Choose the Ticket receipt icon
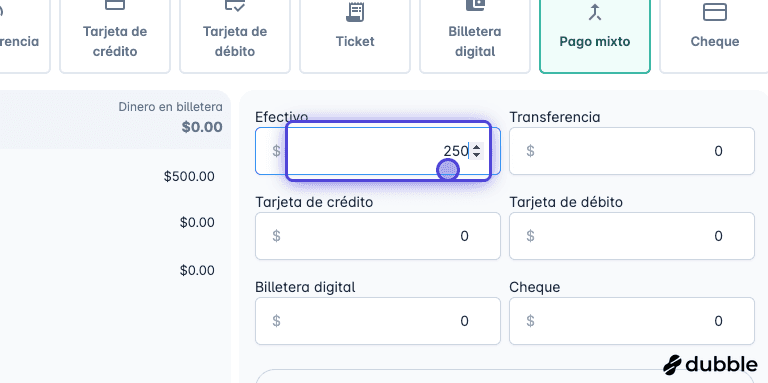The height and width of the screenshot is (383, 768). pyautogui.click(x=355, y=11)
